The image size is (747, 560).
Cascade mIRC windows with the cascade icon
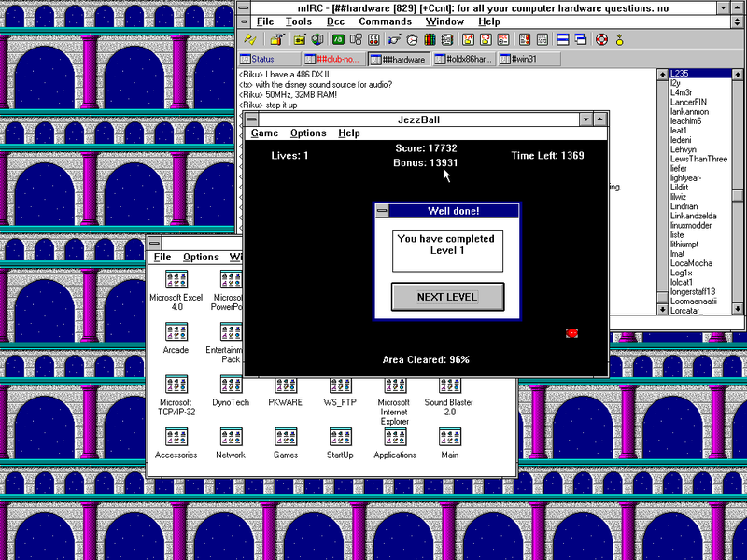pyautogui.click(x=581, y=40)
